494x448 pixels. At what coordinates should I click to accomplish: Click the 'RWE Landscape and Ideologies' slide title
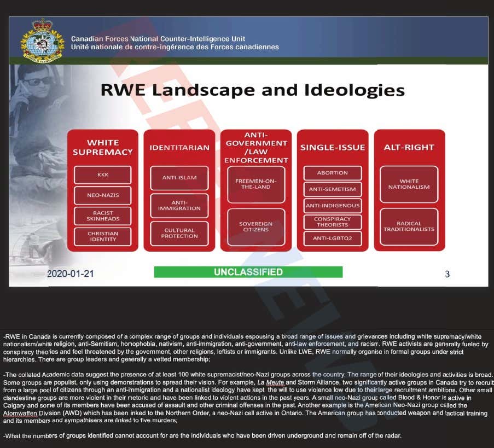(x=253, y=90)
